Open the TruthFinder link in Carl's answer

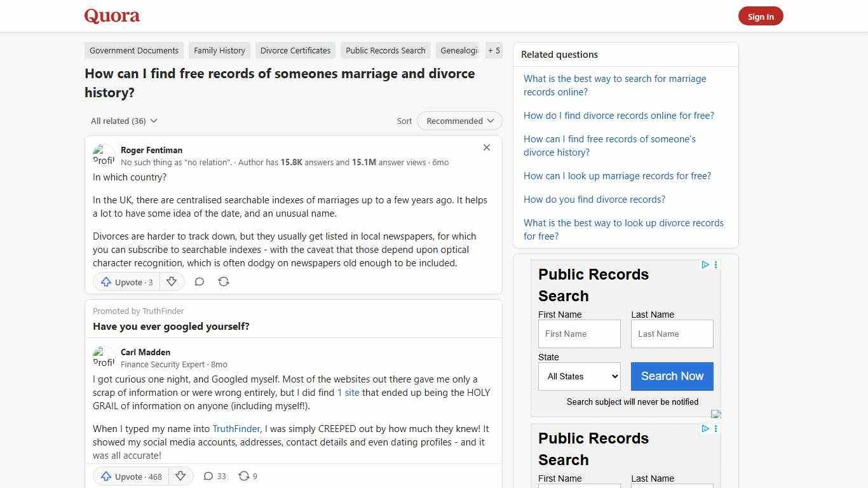click(236, 428)
